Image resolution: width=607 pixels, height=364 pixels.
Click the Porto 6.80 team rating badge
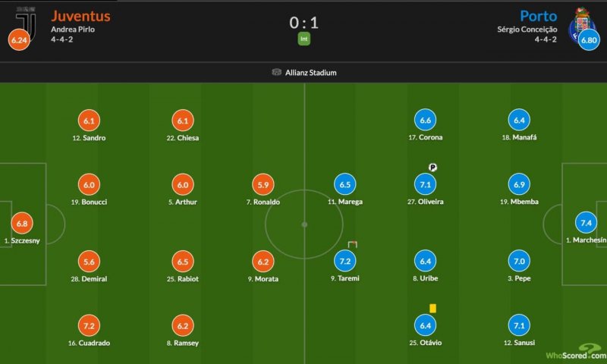coord(588,39)
